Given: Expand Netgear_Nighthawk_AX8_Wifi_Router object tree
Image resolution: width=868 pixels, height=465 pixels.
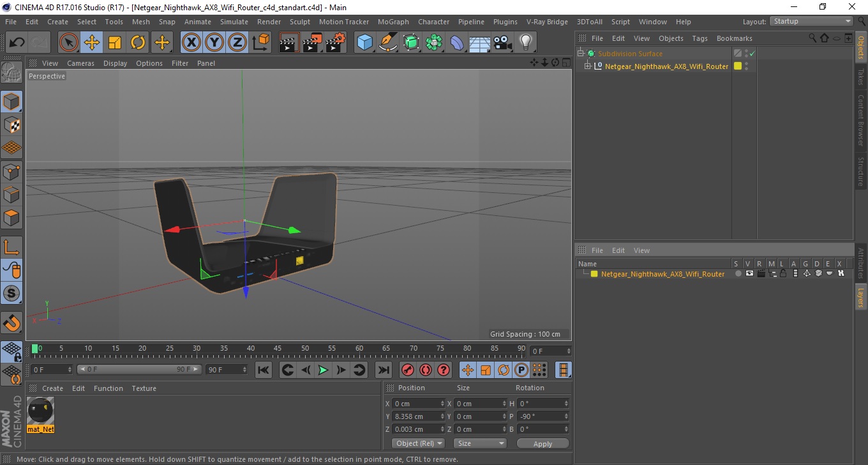Looking at the screenshot, I should click(588, 66).
